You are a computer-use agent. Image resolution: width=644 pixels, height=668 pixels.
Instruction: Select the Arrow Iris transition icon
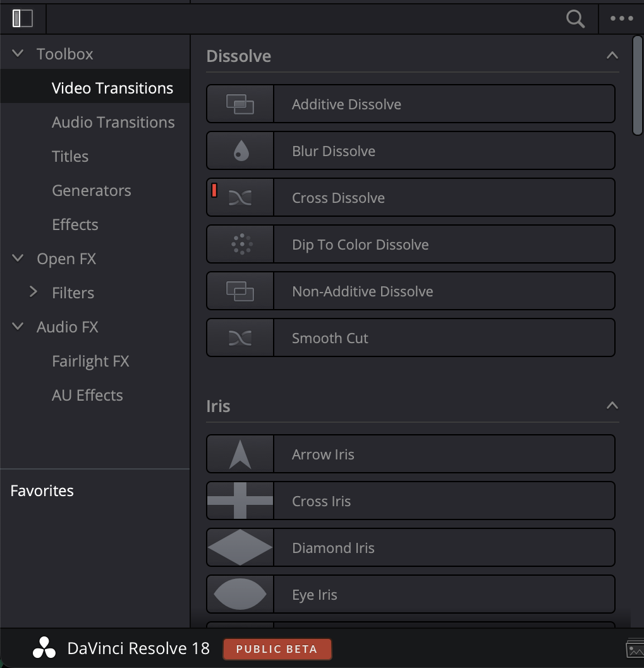coord(239,453)
